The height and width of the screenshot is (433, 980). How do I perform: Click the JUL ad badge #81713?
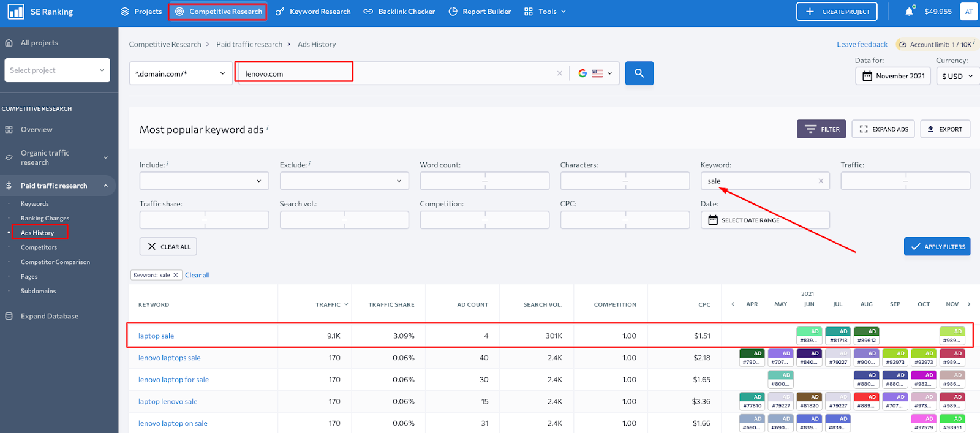click(x=838, y=336)
